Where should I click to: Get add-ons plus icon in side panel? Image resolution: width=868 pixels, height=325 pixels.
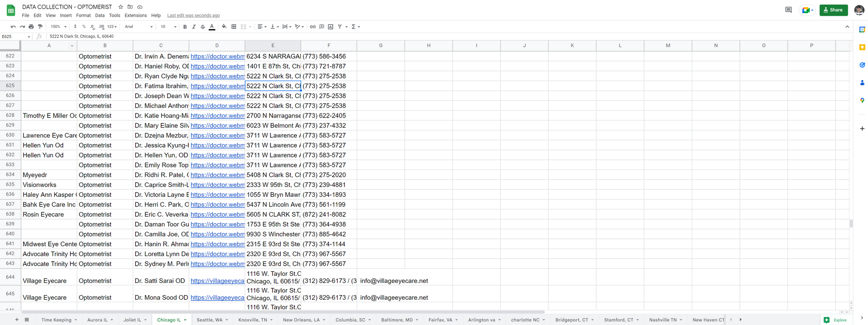(862, 129)
